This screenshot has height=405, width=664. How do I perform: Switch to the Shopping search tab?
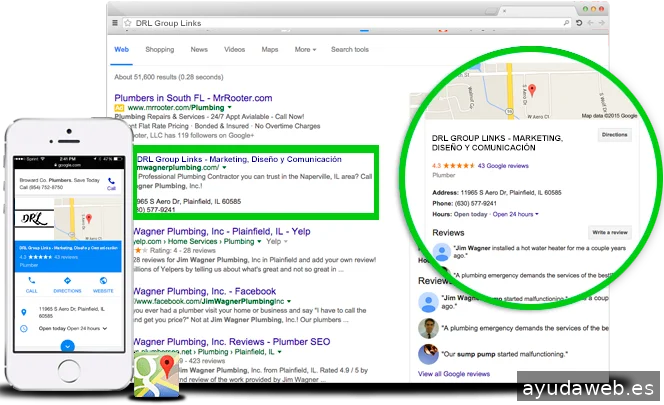[159, 49]
